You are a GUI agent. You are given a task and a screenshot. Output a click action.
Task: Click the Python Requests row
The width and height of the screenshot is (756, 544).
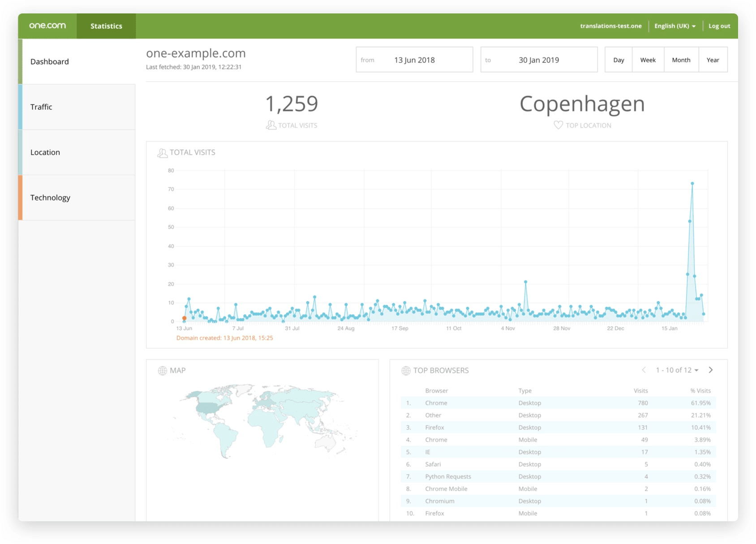[558, 476]
